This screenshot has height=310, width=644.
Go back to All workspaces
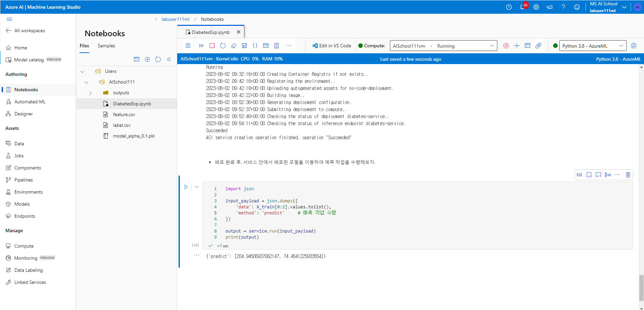[26, 31]
